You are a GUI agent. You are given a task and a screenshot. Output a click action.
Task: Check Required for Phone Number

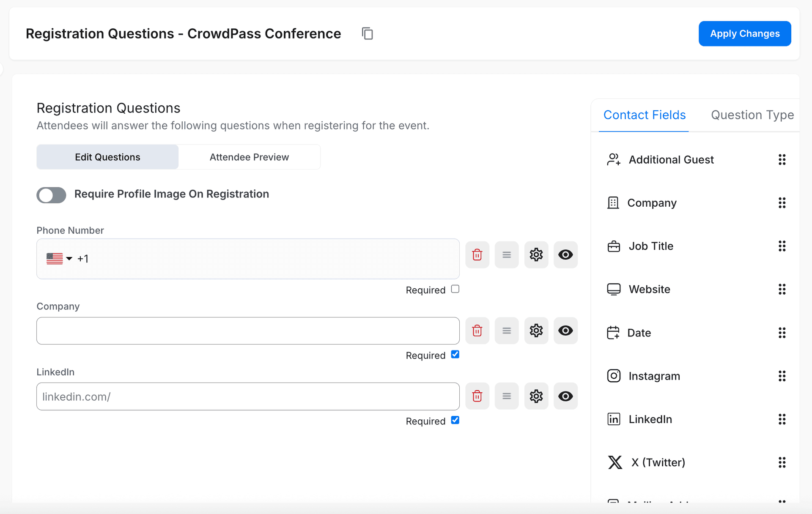(455, 289)
